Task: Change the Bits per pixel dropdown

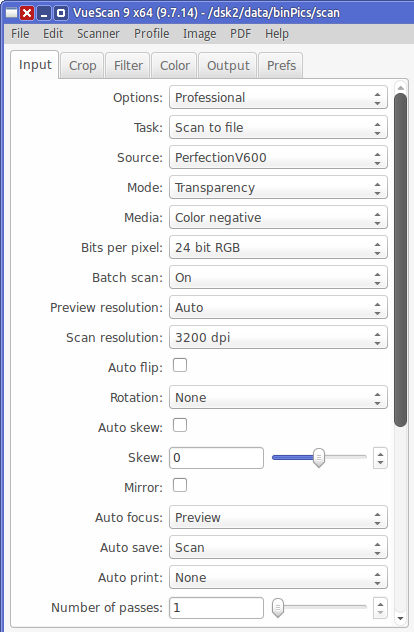Action: pyautogui.click(x=278, y=247)
